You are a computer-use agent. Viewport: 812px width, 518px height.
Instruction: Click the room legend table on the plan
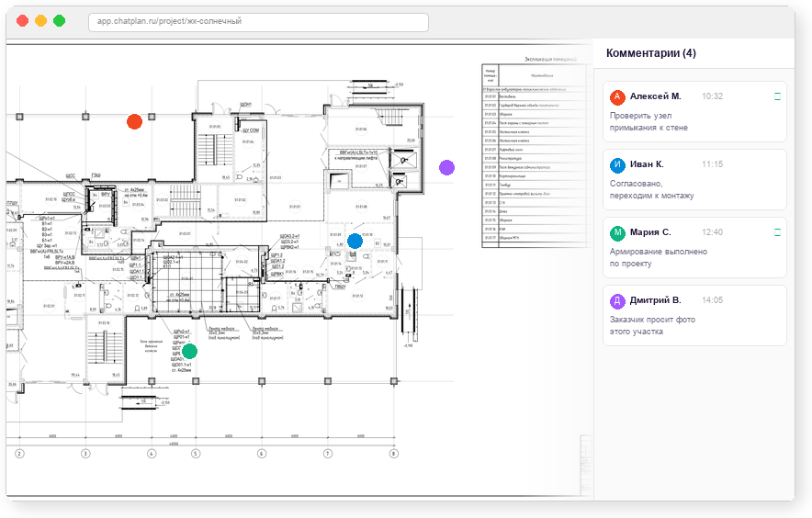coord(534,153)
